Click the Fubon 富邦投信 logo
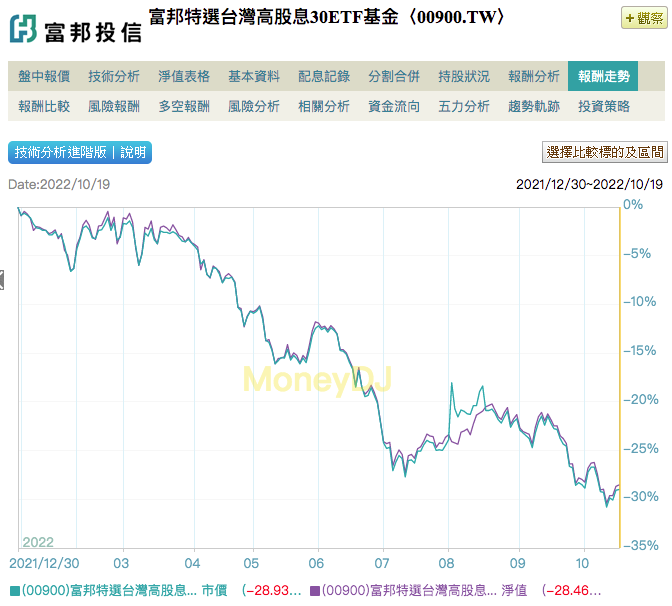 click(75, 30)
